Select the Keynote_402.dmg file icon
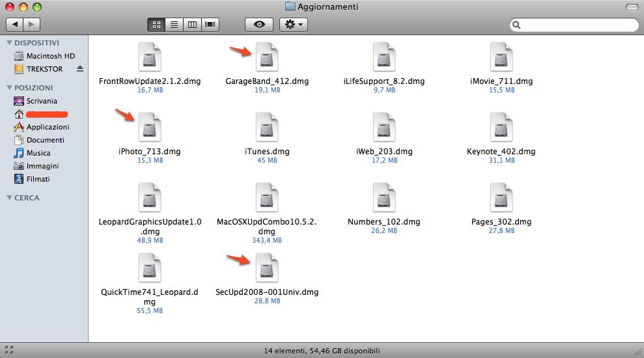This screenshot has height=358, width=644. coord(501,128)
